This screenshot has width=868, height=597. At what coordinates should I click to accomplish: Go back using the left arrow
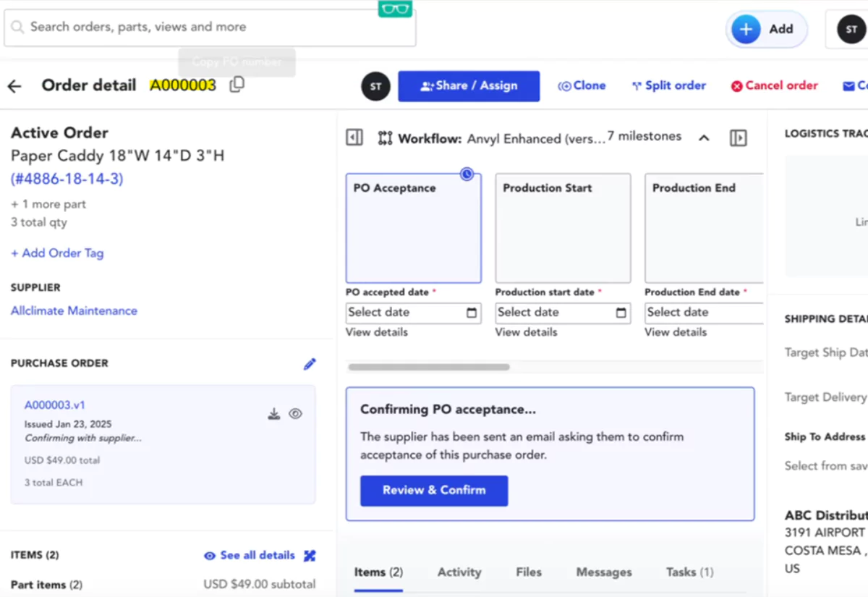coord(14,86)
